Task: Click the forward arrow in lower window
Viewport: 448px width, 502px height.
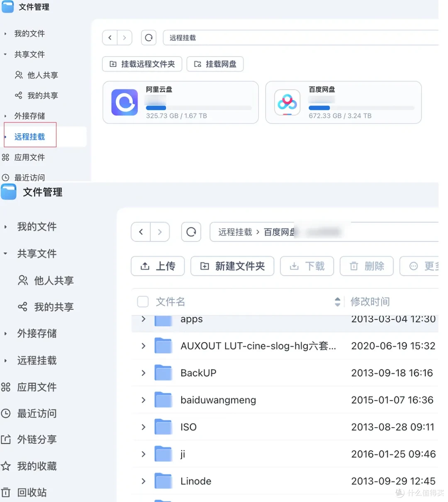Action: click(160, 232)
